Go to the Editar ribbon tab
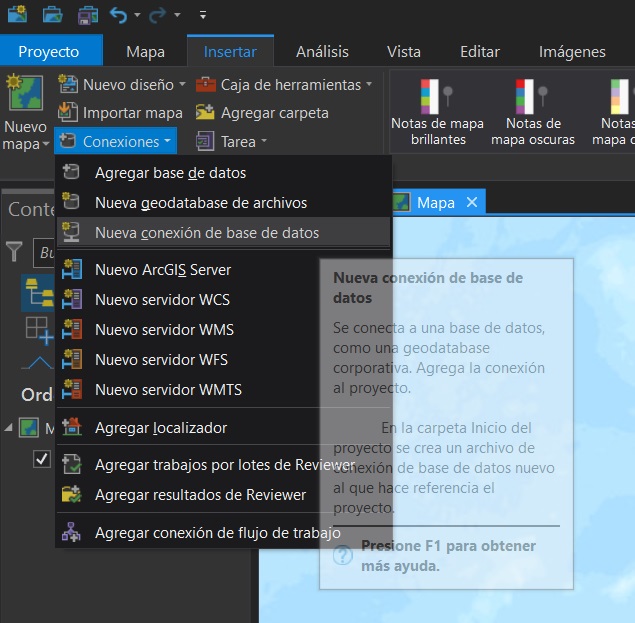The image size is (635, 623). 479,52
